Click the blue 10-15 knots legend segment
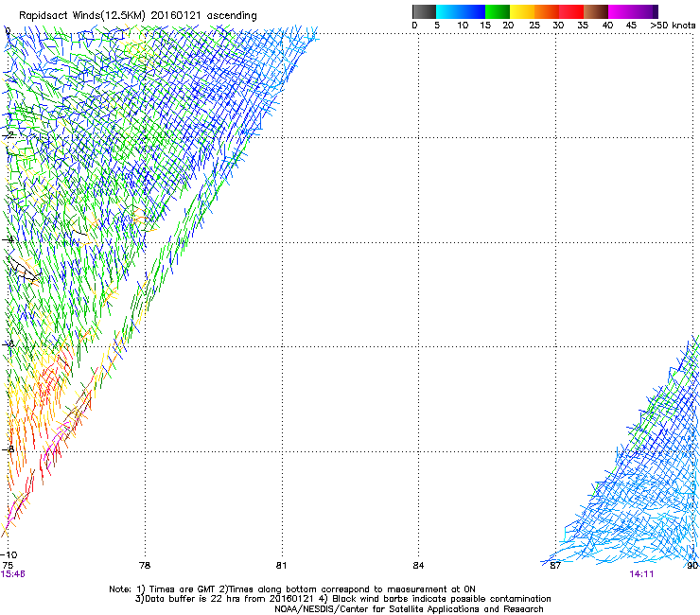700x615 pixels. click(x=473, y=11)
